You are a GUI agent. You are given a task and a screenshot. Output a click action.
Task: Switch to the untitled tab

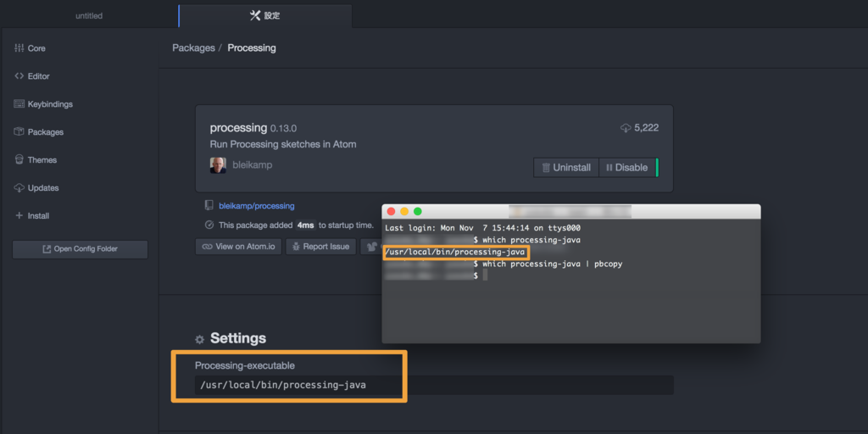tap(89, 16)
